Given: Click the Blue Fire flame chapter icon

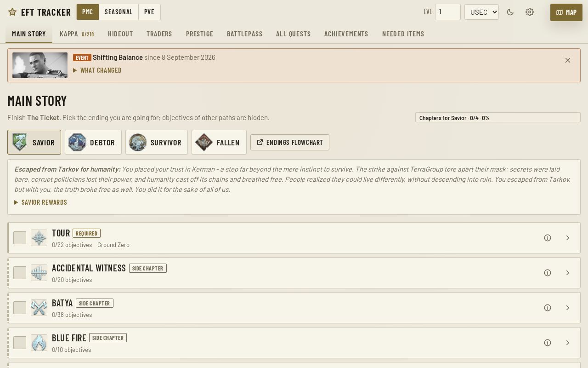Looking at the screenshot, I should click(x=39, y=343).
